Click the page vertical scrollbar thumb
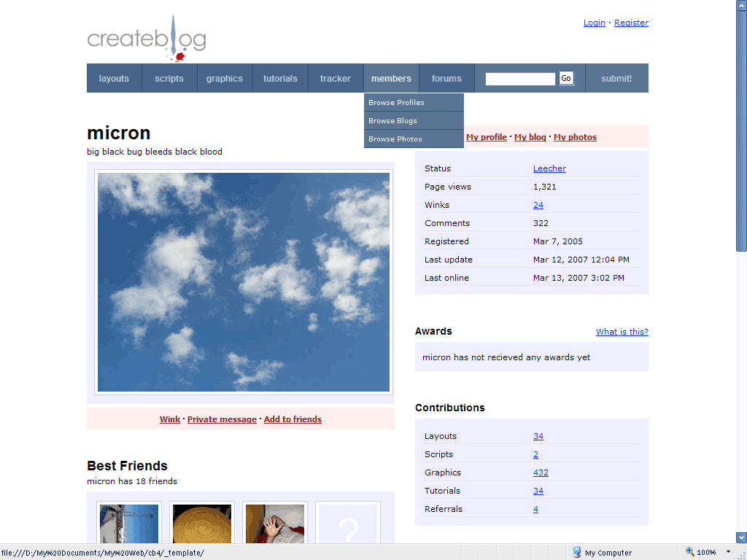747x560 pixels. (x=741, y=130)
